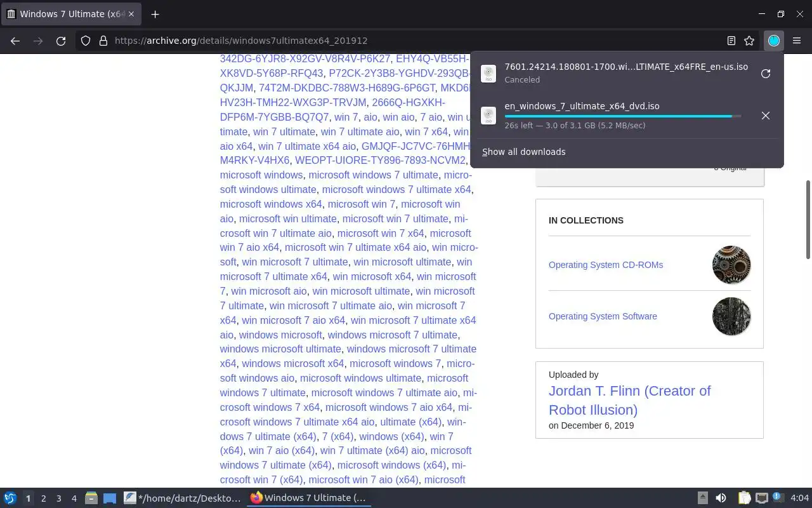Open the file manager taskbar icon

click(91, 498)
